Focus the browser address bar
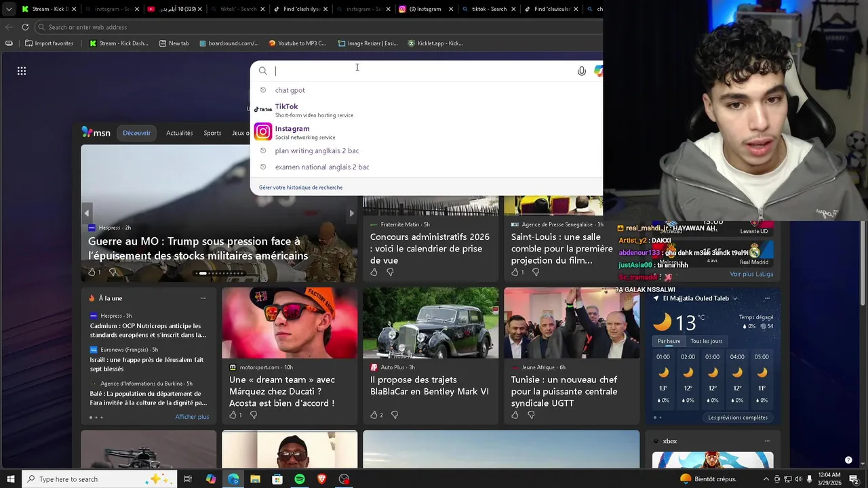The height and width of the screenshot is (488, 868). tap(319, 27)
